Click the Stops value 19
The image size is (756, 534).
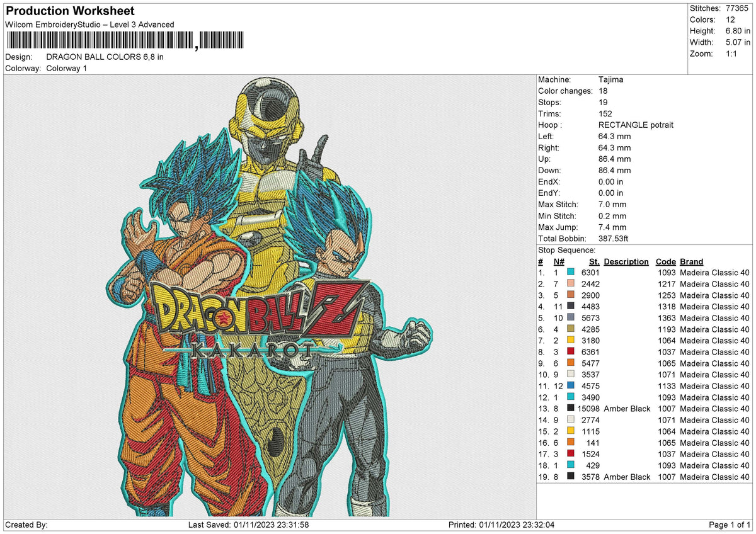tap(603, 102)
